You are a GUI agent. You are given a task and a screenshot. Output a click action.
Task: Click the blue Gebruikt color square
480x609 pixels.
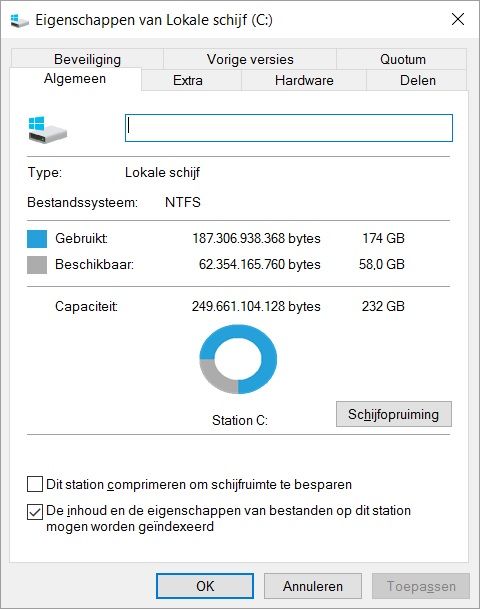coord(37,238)
